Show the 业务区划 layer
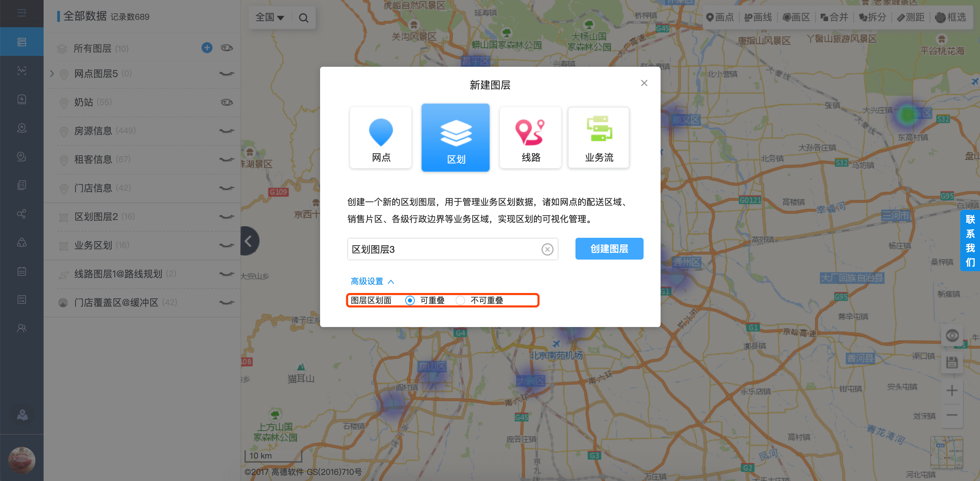 coord(227,246)
